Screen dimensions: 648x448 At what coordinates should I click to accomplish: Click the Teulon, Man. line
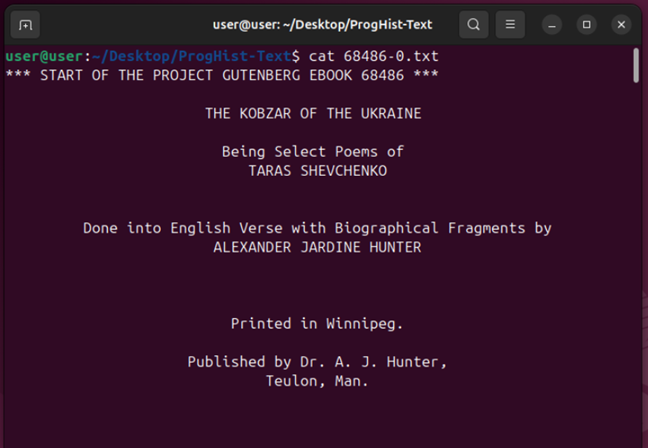pyautogui.click(x=317, y=381)
